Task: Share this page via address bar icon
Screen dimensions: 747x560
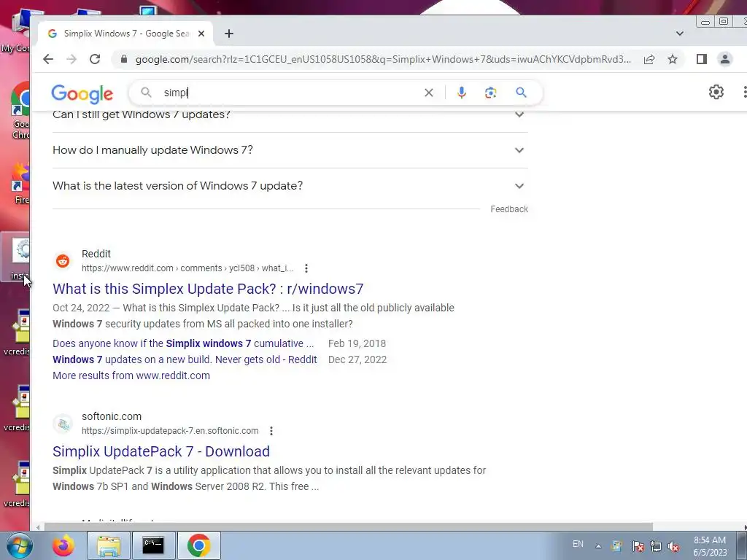Action: coord(649,59)
